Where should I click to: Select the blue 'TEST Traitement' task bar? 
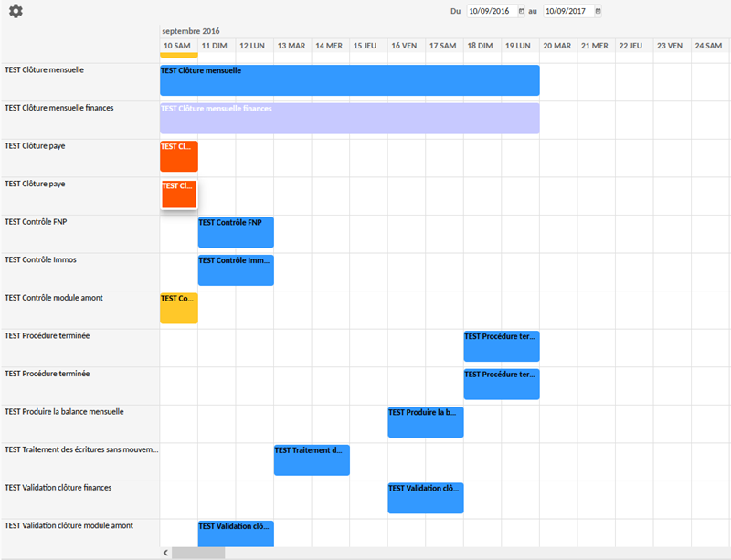coord(312,460)
